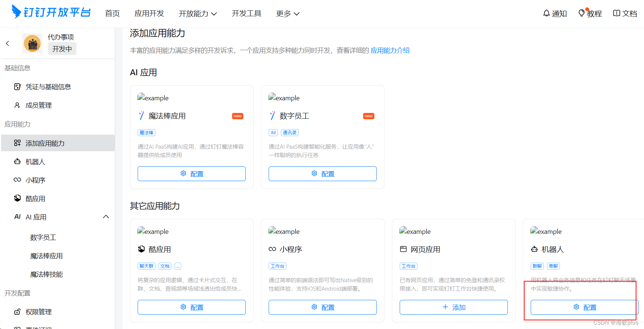The height and width of the screenshot is (329, 644).
Task: Open the 应用开发 nav item
Action: pos(149,14)
